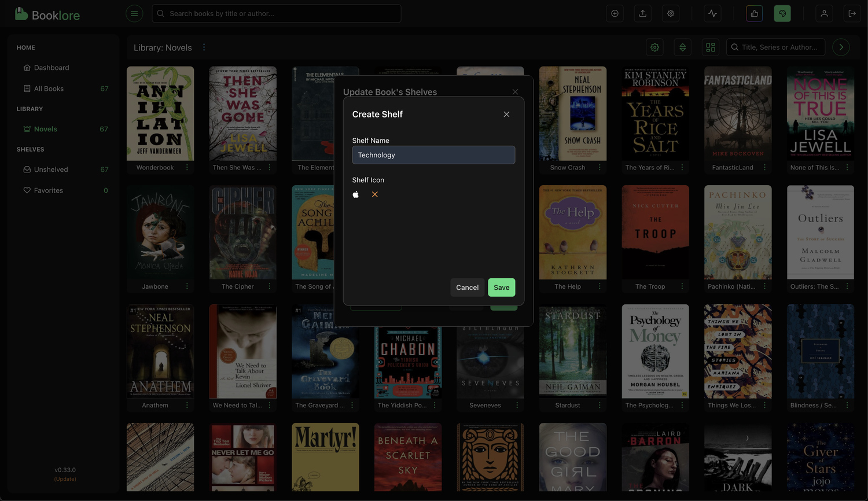The height and width of the screenshot is (501, 868).
Task: Save the new Technology shelf
Action: pyautogui.click(x=502, y=288)
